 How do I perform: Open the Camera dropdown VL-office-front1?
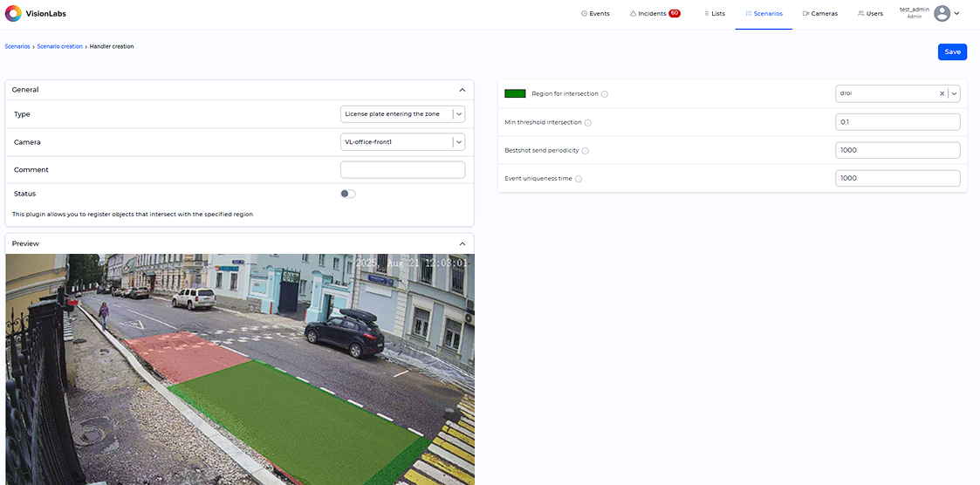[459, 142]
